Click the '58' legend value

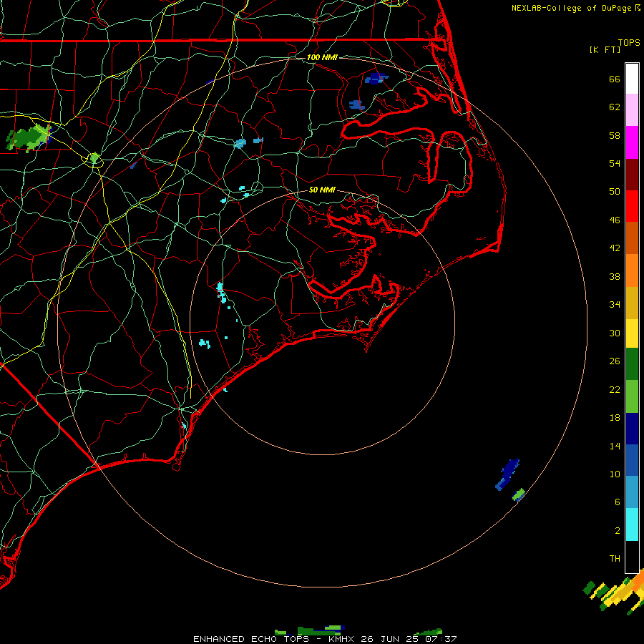(x=615, y=135)
